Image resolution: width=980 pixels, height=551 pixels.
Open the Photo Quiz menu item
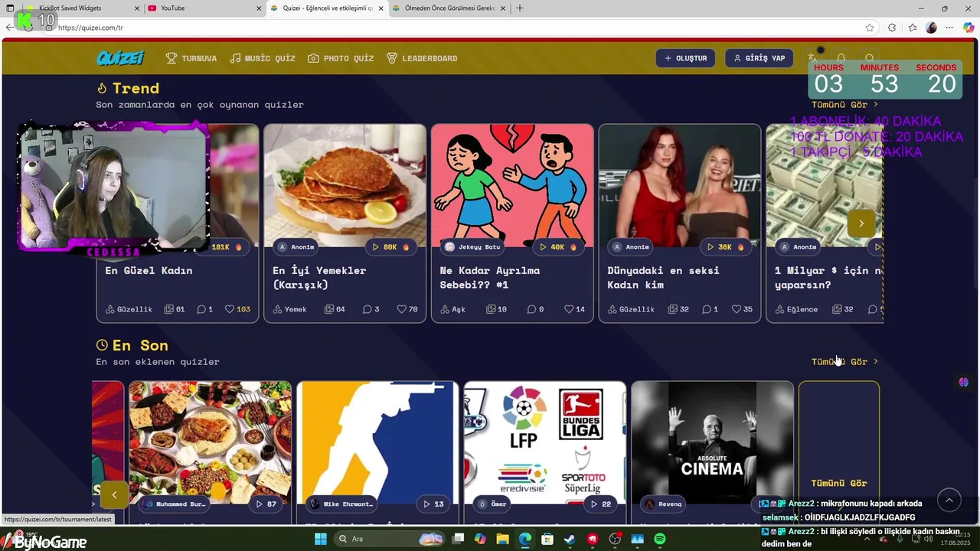[x=341, y=58]
